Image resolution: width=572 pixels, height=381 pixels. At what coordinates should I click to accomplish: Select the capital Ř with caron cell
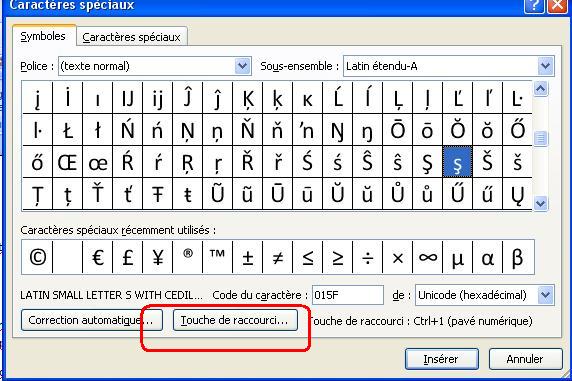point(247,162)
